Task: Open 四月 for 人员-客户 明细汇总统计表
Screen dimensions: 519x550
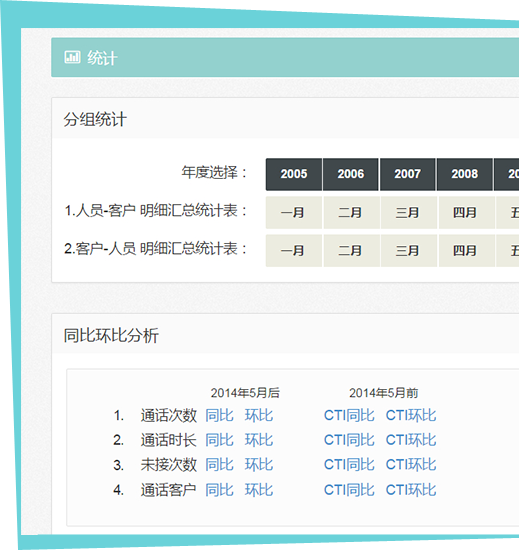Action: coord(466,213)
